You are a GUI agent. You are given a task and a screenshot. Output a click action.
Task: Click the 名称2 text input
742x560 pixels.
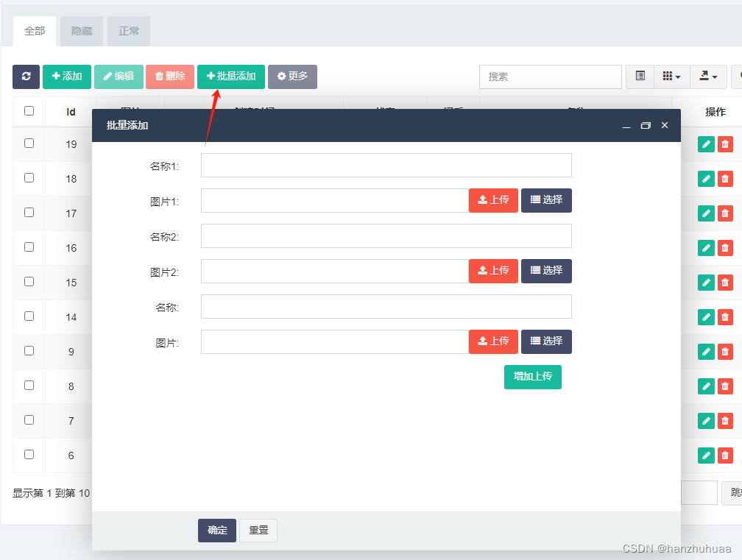(386, 235)
